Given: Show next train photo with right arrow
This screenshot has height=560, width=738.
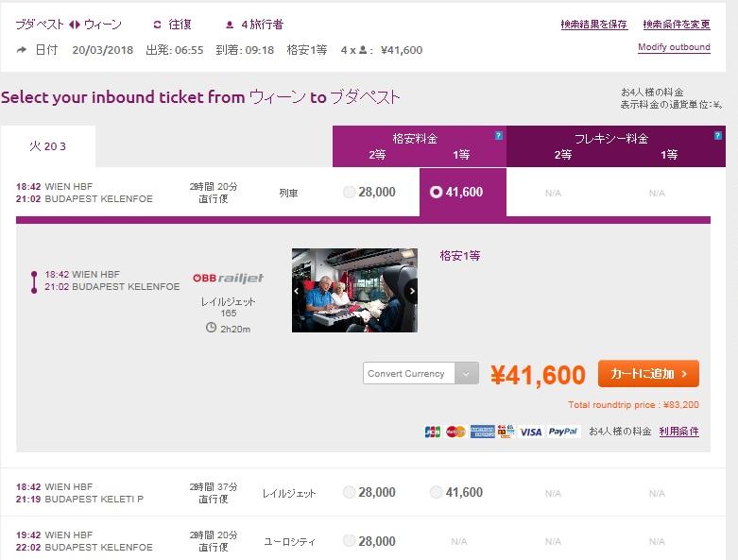Looking at the screenshot, I should tap(412, 291).
